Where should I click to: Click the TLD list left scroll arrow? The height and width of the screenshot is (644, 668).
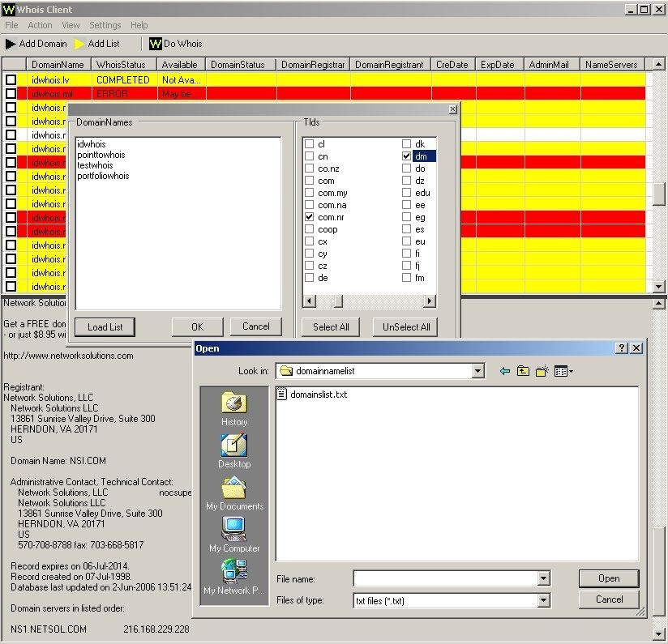[310, 301]
